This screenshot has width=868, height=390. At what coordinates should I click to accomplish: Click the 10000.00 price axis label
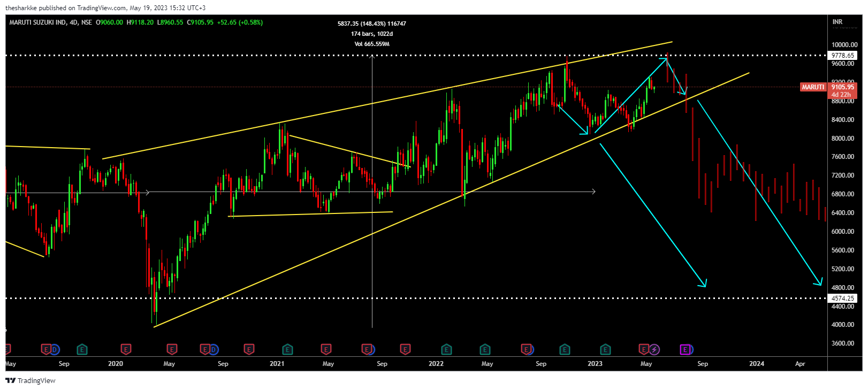[844, 45]
